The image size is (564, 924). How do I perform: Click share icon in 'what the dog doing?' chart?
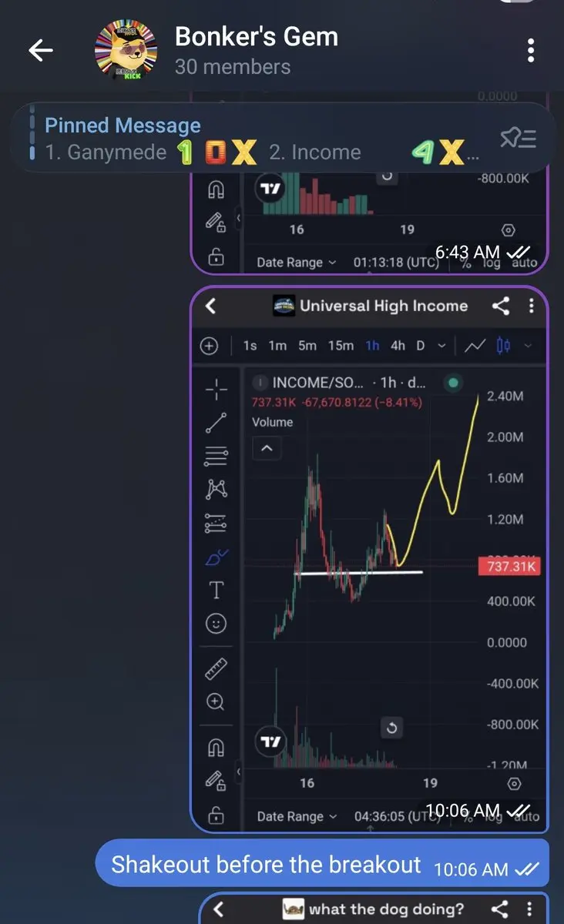click(501, 909)
